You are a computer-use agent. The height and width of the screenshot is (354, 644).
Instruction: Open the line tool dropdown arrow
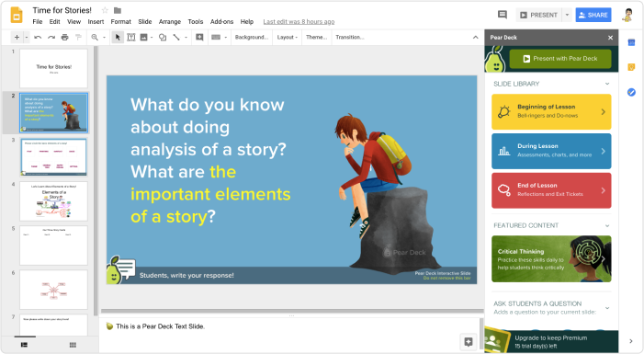coord(186,38)
